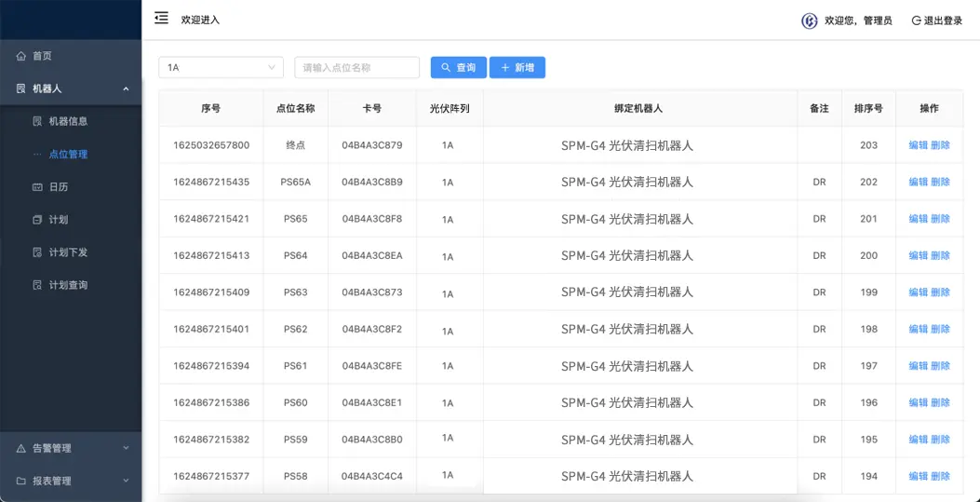Screen dimensions: 980x502
Task: Click the 查询 search button
Action: tap(458, 67)
